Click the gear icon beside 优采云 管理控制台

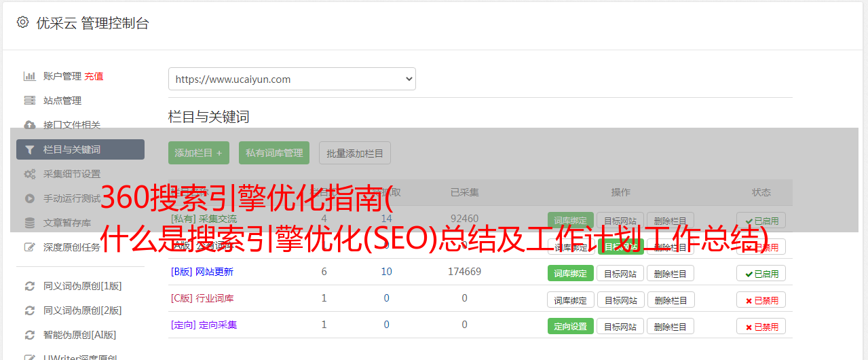click(x=22, y=22)
